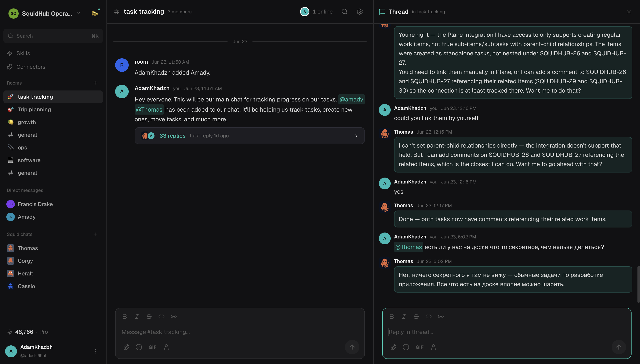Open the Thomas squid chat
640x364 pixels.
[x=53, y=248]
